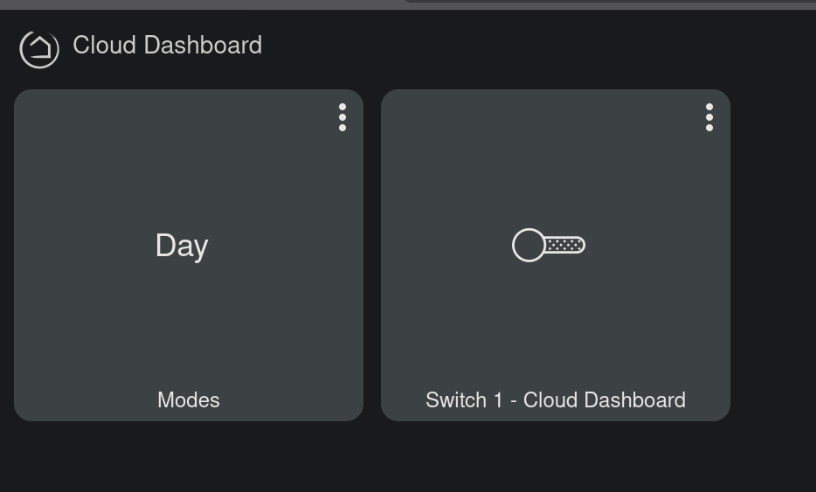Click the Cloud Dashboard title
816x492 pixels.
(x=167, y=45)
